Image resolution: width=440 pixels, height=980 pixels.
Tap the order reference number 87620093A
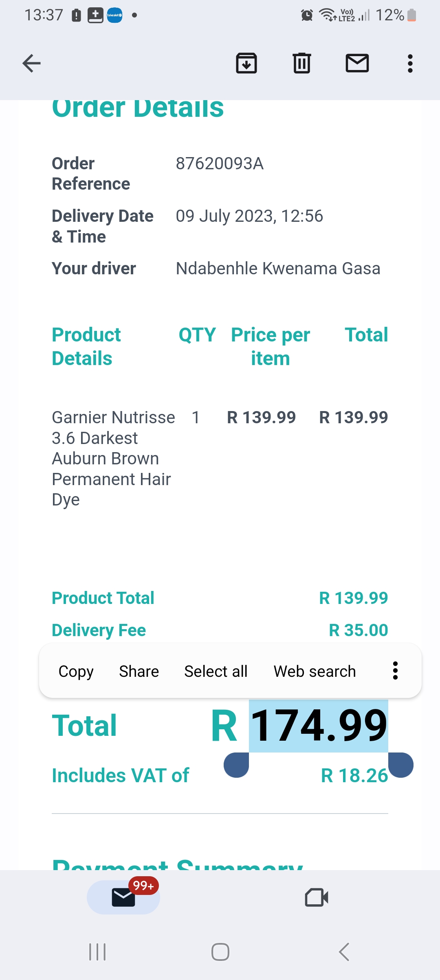coord(220,164)
